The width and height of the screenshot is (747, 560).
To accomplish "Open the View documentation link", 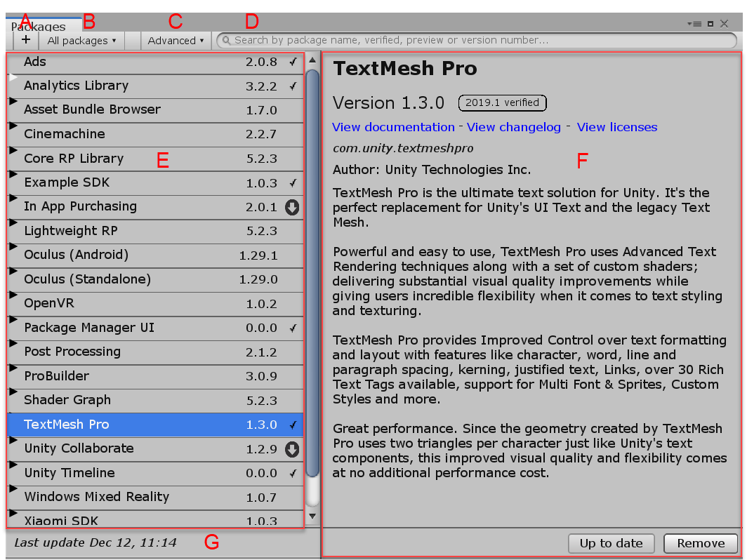I will (x=393, y=127).
